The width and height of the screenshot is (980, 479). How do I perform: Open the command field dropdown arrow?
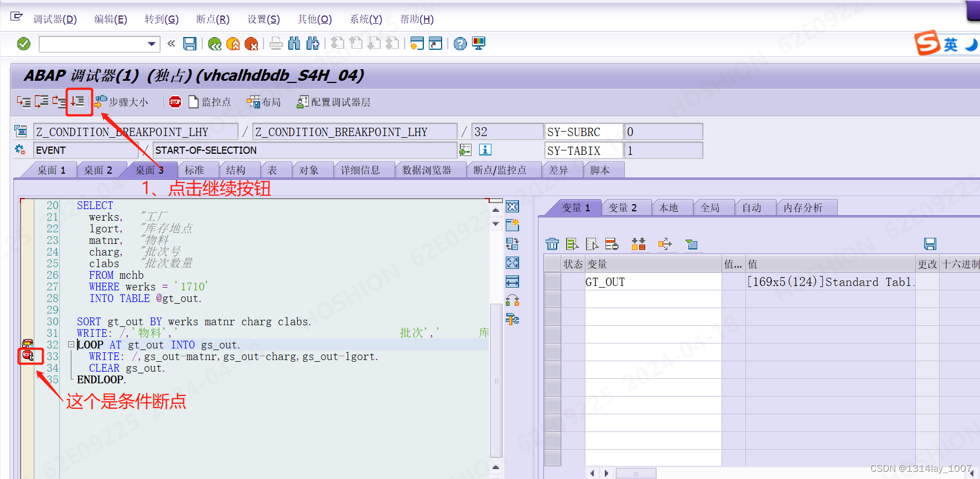152,44
